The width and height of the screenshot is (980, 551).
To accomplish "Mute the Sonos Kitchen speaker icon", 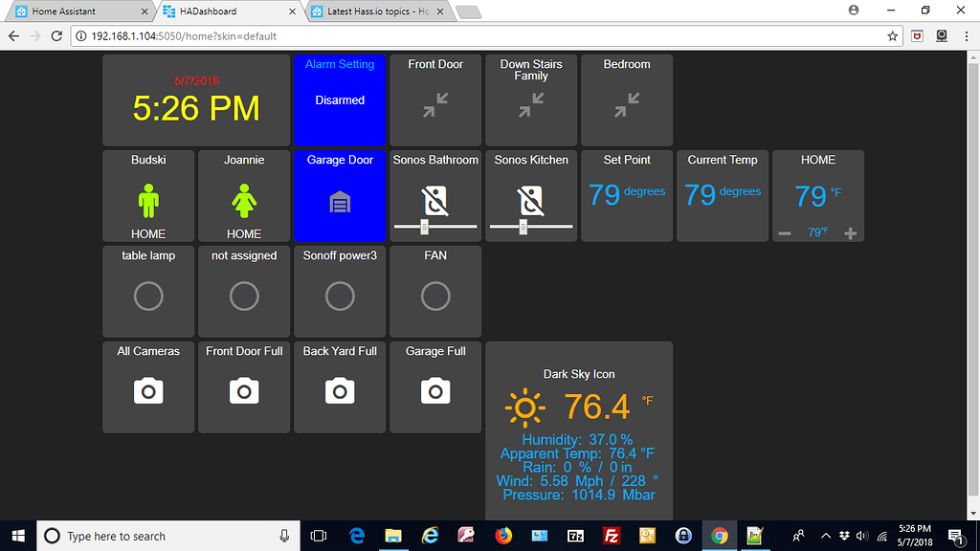I will pyautogui.click(x=531, y=200).
